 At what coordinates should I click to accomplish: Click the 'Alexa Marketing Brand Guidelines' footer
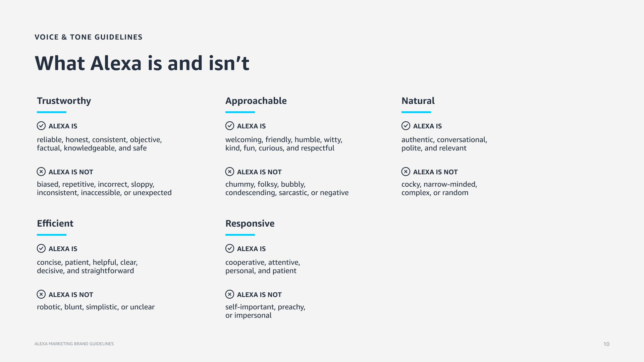(74, 344)
